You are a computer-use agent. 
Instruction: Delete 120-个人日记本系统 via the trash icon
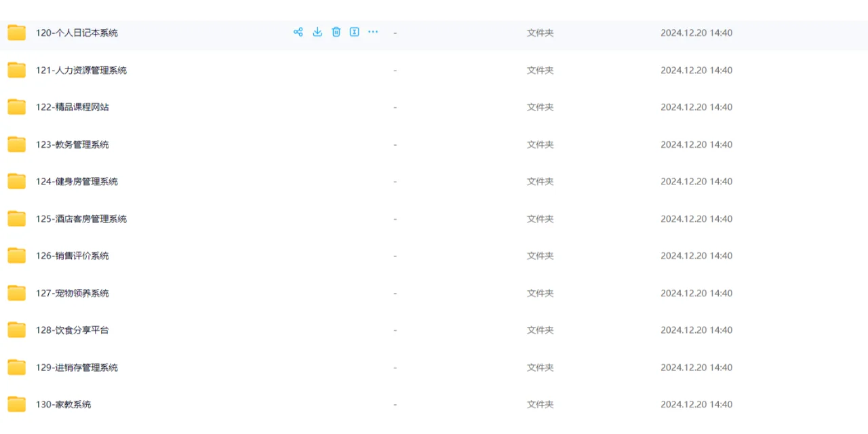(336, 31)
